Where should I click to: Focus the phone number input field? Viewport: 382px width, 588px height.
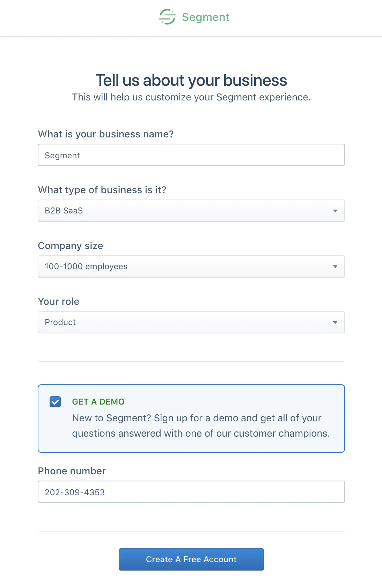pos(191,492)
